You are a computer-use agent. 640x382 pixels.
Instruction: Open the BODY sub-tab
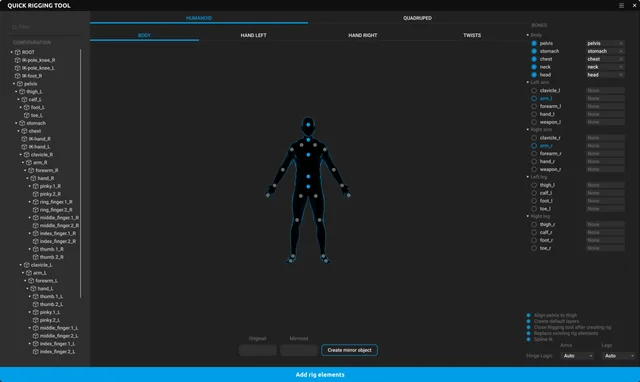(144, 36)
